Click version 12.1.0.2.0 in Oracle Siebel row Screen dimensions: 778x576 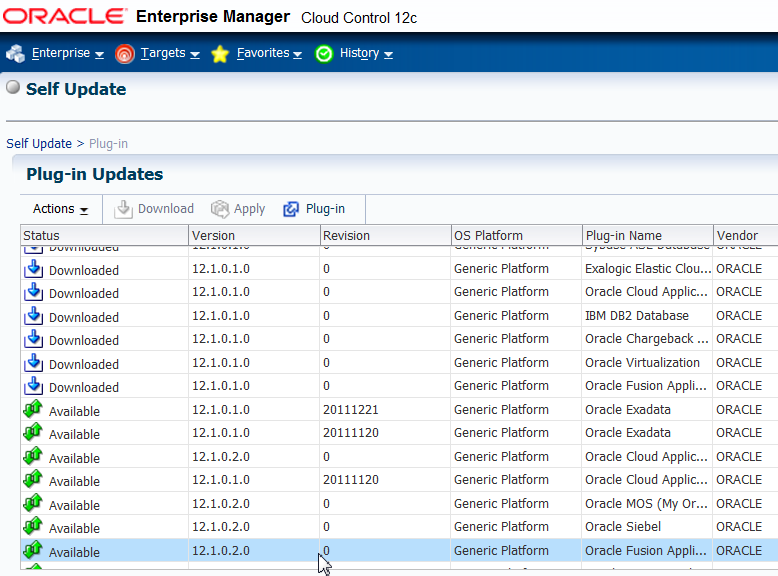[221, 526]
